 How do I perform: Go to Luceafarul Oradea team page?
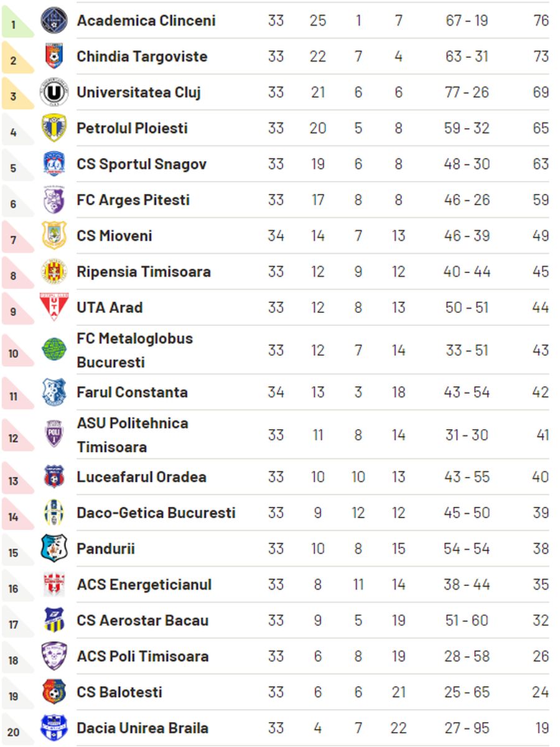point(141,477)
